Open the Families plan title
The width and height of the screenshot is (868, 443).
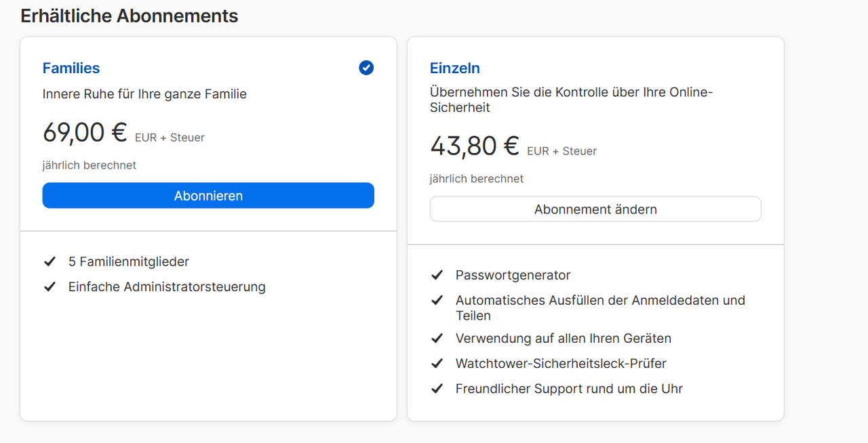click(x=71, y=68)
